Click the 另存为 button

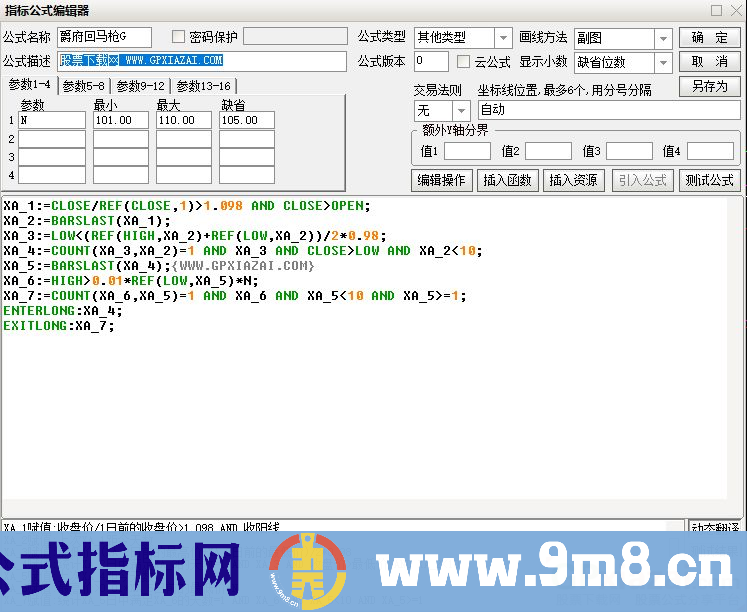[709, 87]
